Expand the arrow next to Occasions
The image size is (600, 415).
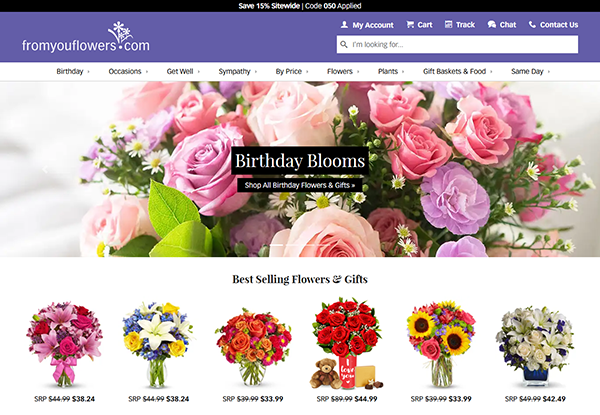click(x=147, y=72)
